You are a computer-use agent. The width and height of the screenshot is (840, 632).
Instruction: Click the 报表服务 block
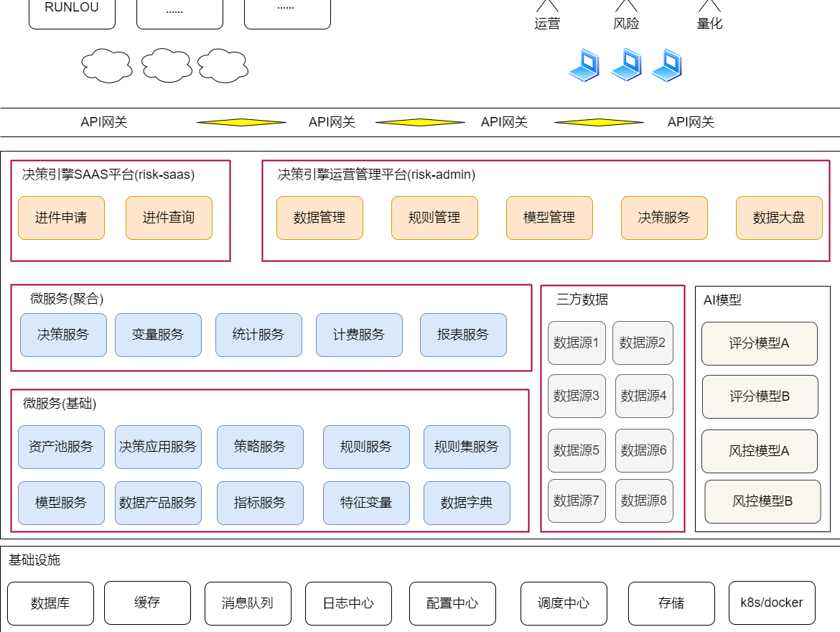463,335
